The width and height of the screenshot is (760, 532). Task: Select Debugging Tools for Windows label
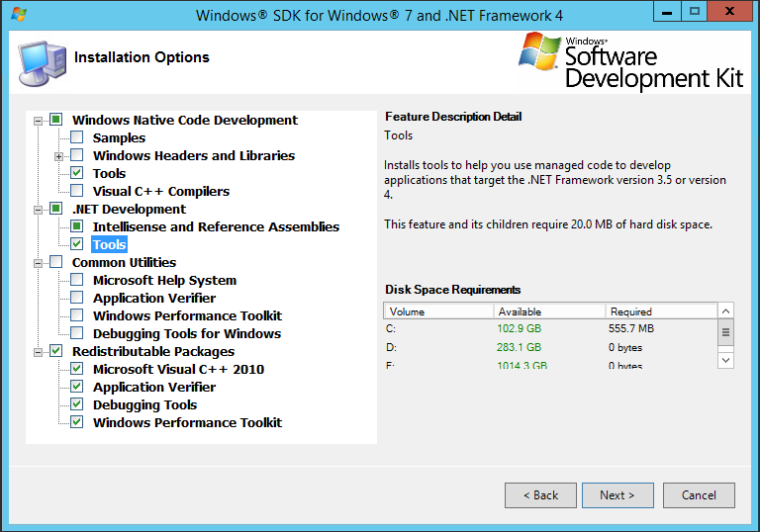187,334
